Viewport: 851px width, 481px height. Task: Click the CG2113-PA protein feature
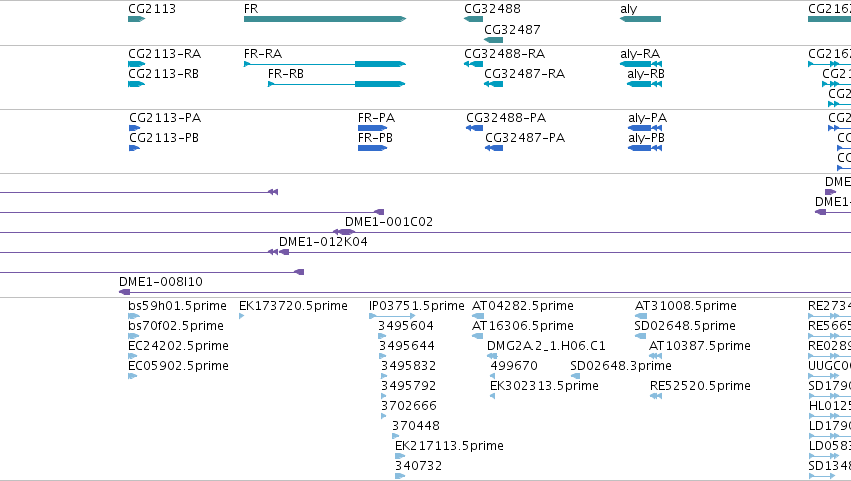[x=135, y=128]
